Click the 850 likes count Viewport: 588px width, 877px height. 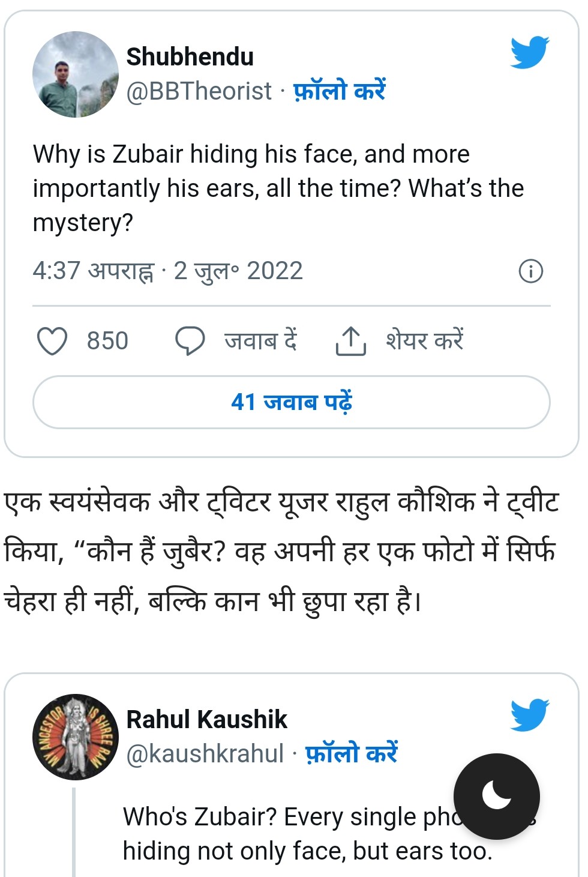[x=108, y=341]
